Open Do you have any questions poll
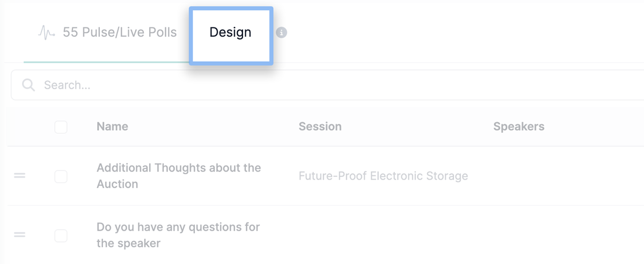This screenshot has height=264, width=644. click(x=178, y=235)
